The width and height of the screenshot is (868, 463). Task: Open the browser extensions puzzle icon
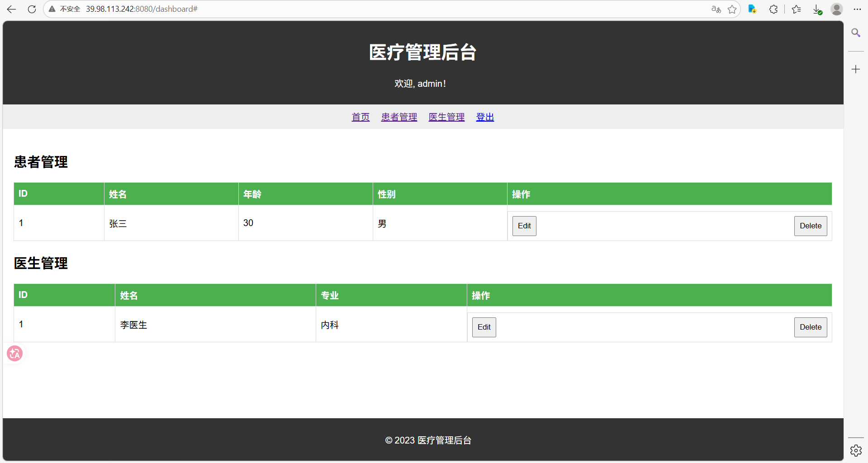pos(773,9)
